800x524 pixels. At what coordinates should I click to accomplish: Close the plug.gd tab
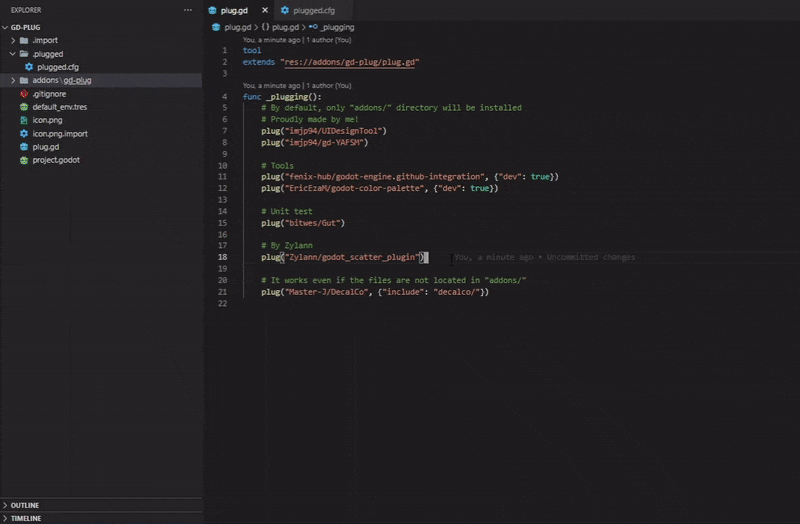(x=265, y=10)
